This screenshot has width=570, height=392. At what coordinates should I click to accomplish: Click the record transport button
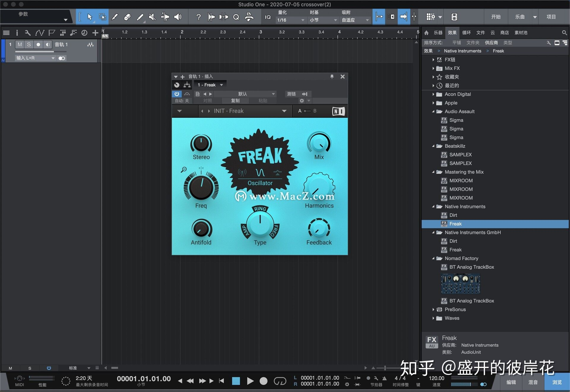click(x=263, y=381)
